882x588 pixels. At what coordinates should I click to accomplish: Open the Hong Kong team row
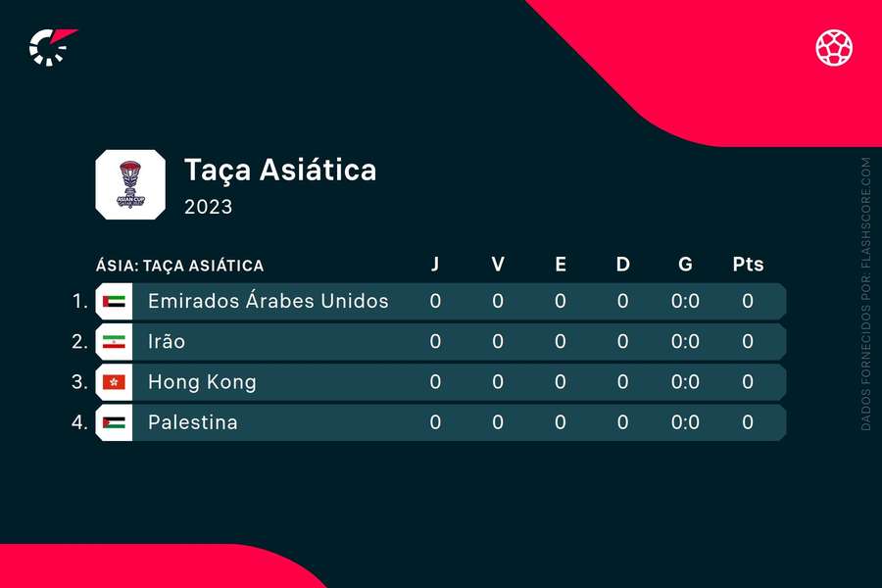pyautogui.click(x=440, y=382)
